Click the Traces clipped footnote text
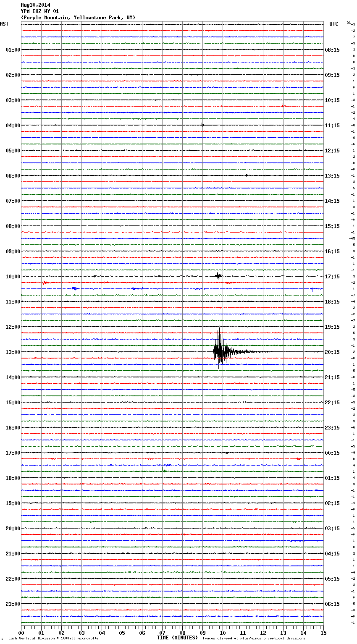Image resolution: width=357 pixels, height=644 pixels. [254, 638]
